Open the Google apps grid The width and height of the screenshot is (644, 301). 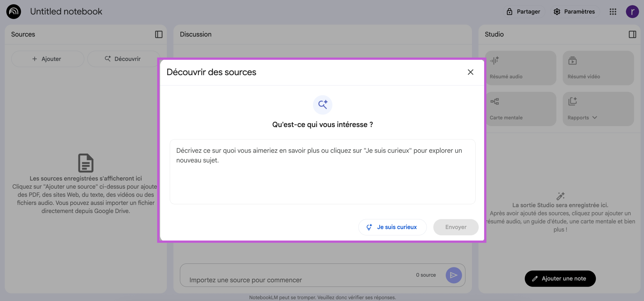click(613, 12)
